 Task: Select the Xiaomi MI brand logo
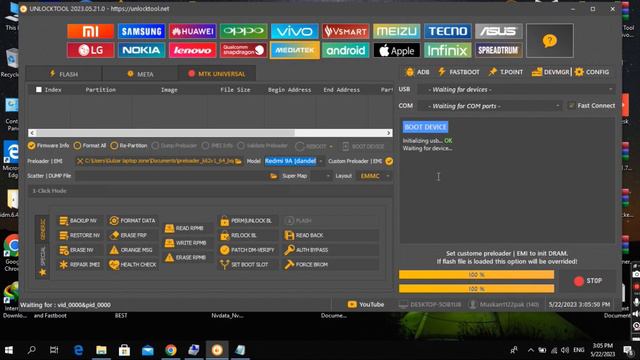91,31
